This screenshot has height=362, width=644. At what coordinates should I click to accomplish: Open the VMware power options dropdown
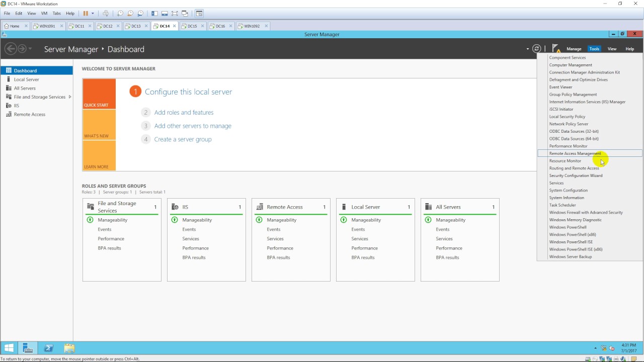93,13
